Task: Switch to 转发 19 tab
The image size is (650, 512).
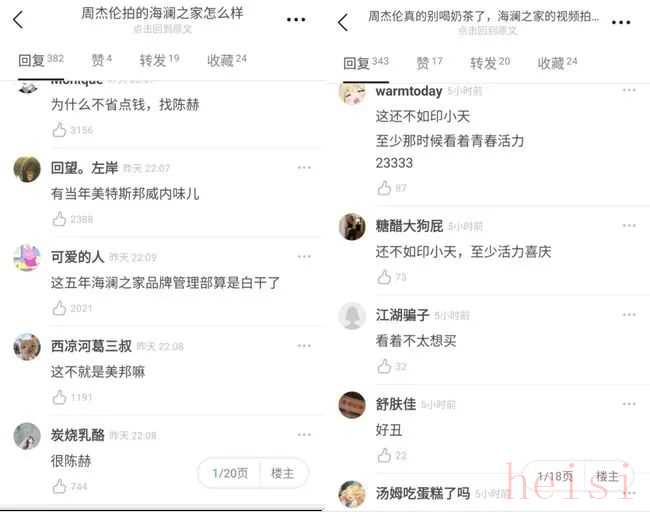Action: [x=159, y=60]
